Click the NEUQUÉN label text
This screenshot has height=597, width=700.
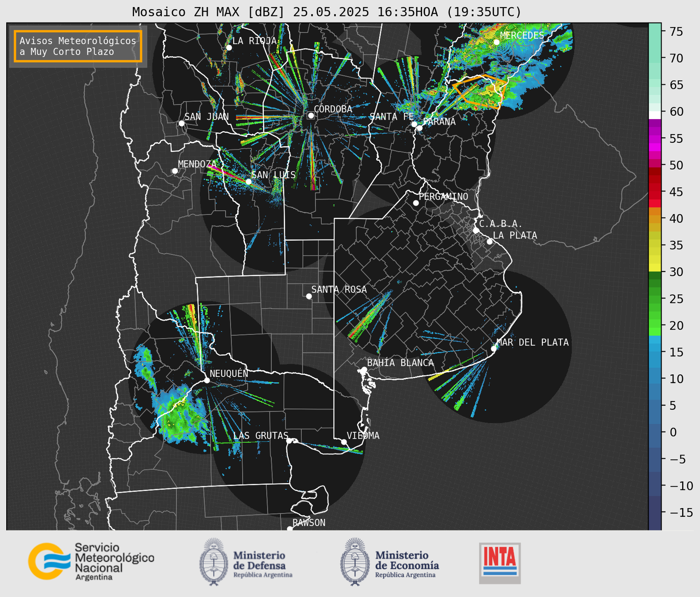tap(229, 374)
